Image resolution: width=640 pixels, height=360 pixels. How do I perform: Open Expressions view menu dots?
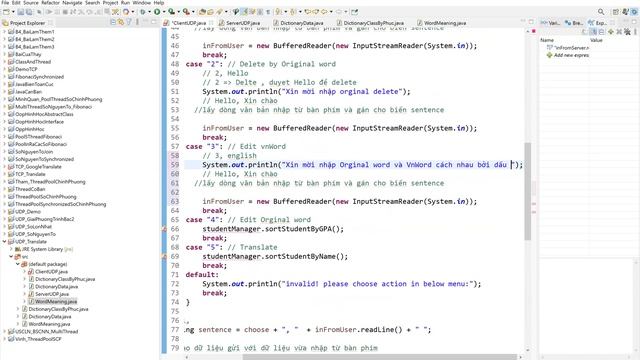tap(636, 31)
